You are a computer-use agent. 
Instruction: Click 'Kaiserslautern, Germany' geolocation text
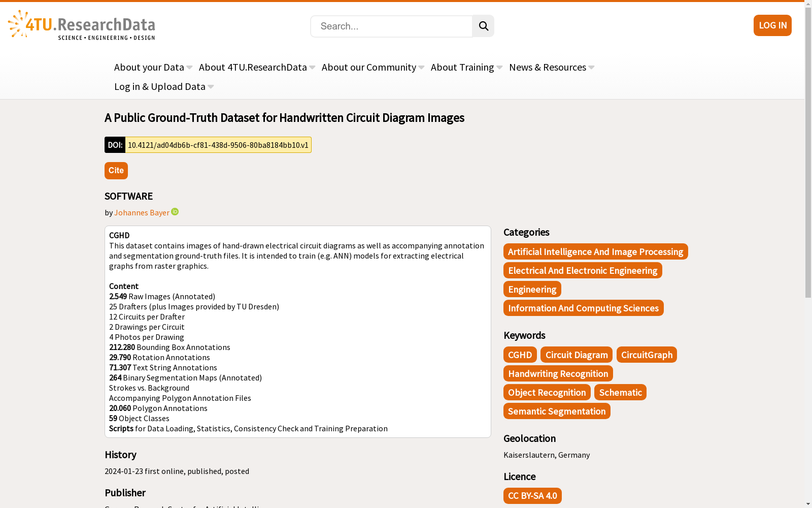547,455
